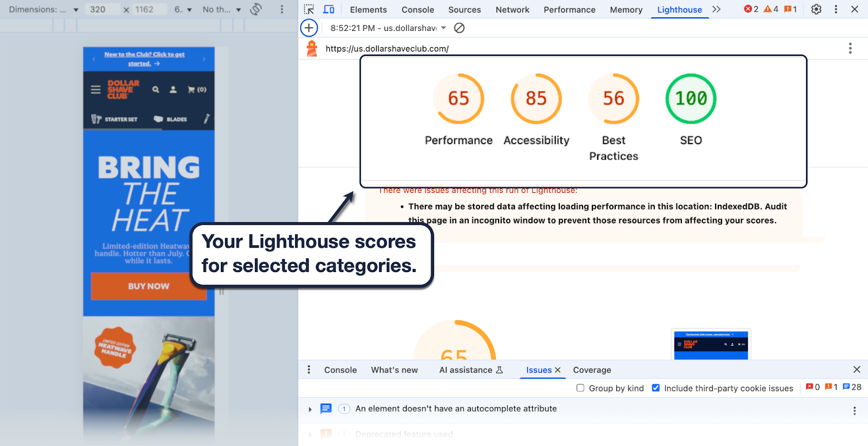Click the warnings count badge showing 4
The height and width of the screenshot is (446, 868).
click(x=771, y=9)
